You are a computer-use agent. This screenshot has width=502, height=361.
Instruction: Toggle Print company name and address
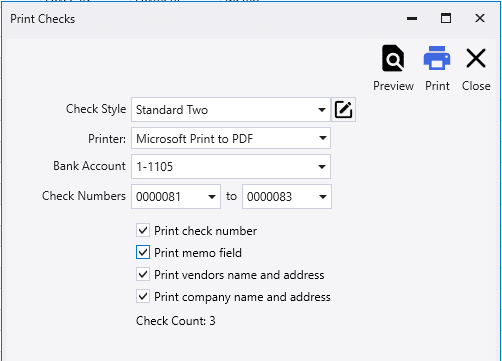[143, 297]
